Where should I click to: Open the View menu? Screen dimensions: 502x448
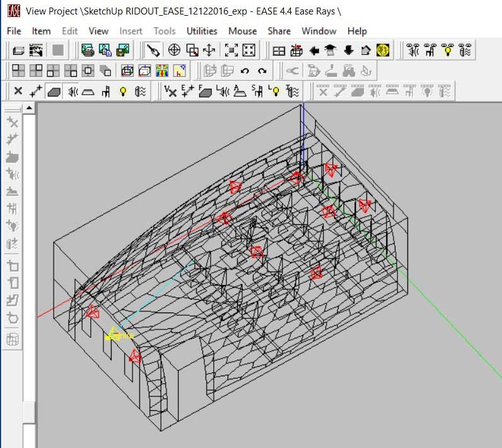(98, 31)
